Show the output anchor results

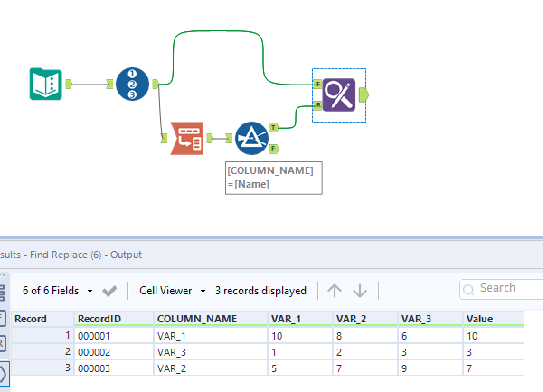tap(3, 374)
